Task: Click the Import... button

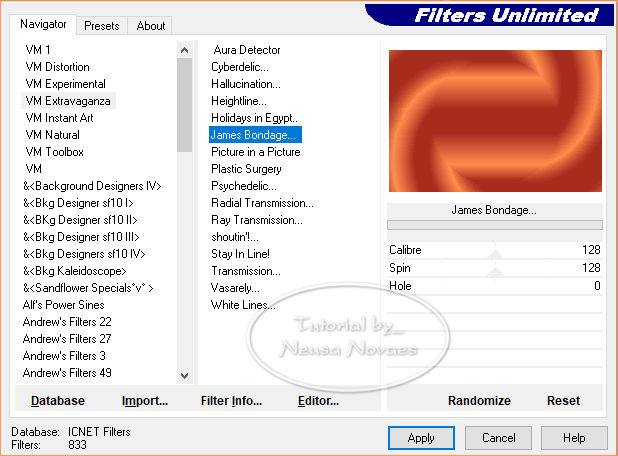Action: pyautogui.click(x=145, y=400)
